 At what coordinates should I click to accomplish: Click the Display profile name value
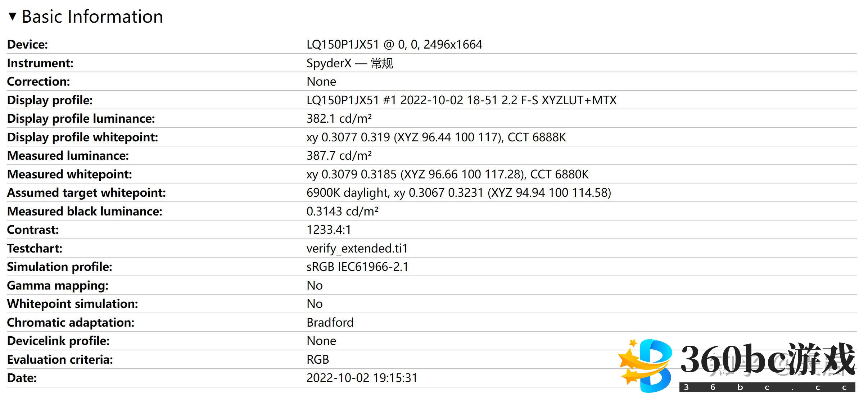click(x=461, y=100)
